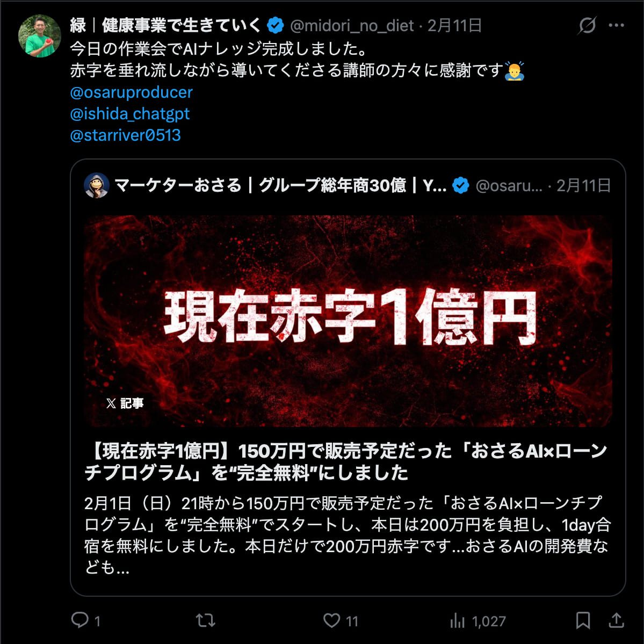Bookmark this post

[583, 620]
